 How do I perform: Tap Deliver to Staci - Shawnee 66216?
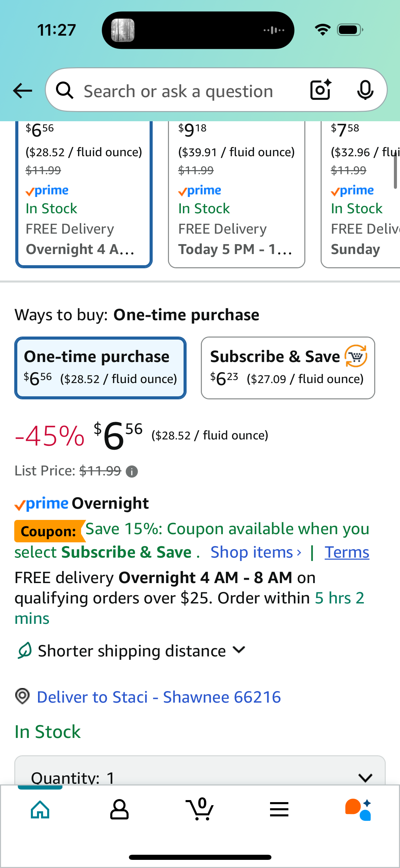click(159, 697)
